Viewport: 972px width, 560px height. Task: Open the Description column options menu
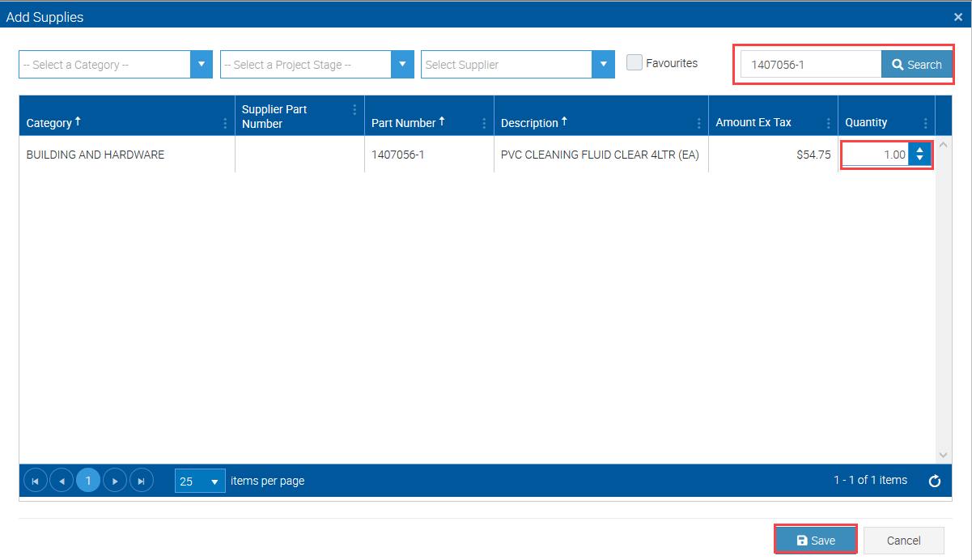coord(698,123)
